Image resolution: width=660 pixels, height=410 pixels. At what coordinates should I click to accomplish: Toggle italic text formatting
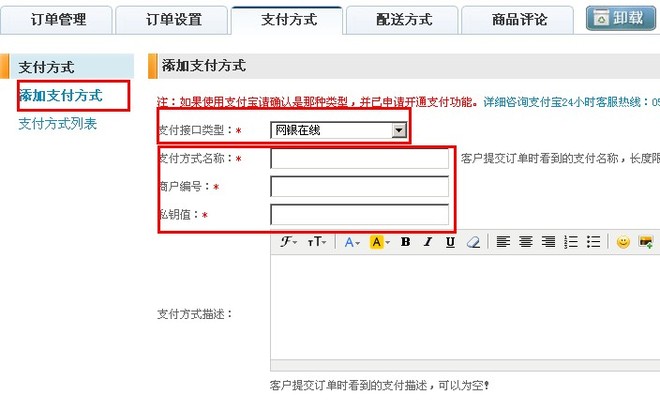[428, 242]
